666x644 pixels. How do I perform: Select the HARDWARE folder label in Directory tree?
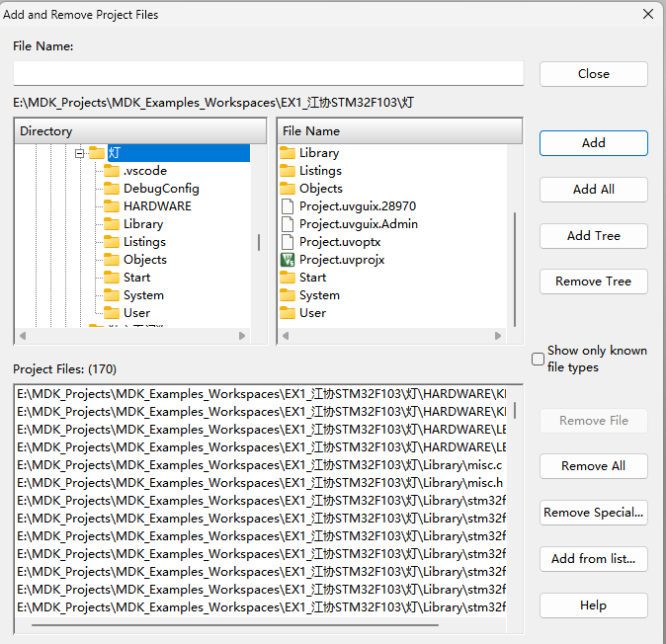click(157, 206)
